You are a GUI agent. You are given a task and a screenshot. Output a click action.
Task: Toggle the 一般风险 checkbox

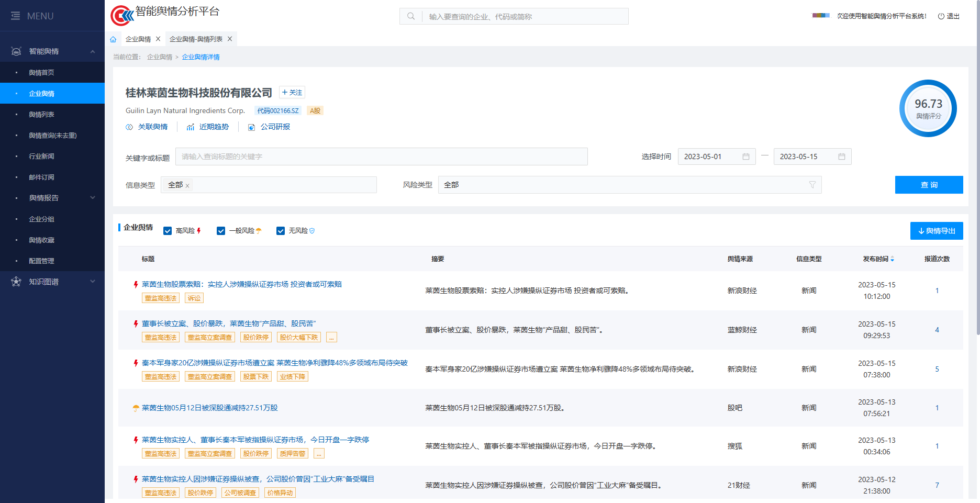[x=221, y=231]
